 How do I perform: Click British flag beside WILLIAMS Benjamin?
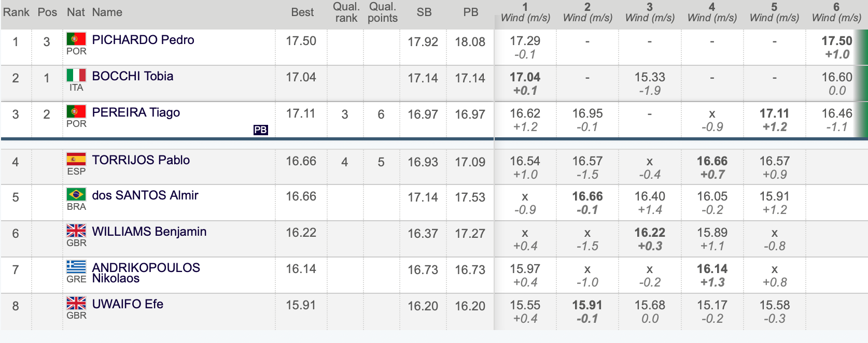pyautogui.click(x=76, y=231)
